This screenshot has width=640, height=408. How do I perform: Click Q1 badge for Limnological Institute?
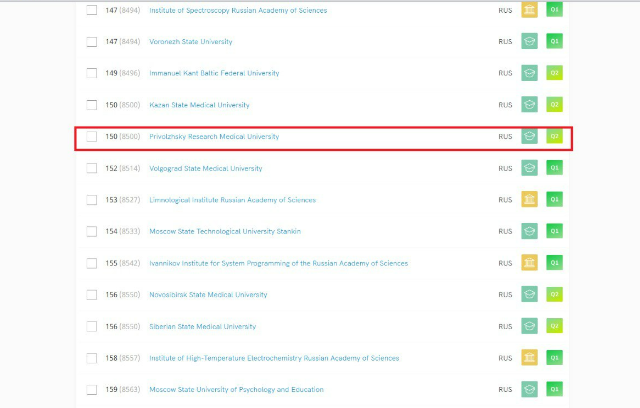coord(554,199)
